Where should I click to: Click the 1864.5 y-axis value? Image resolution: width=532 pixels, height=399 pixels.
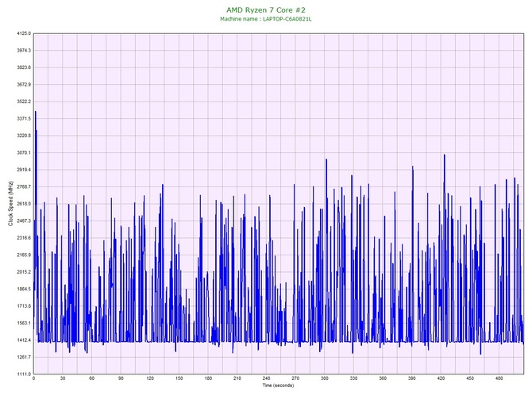tap(24, 290)
